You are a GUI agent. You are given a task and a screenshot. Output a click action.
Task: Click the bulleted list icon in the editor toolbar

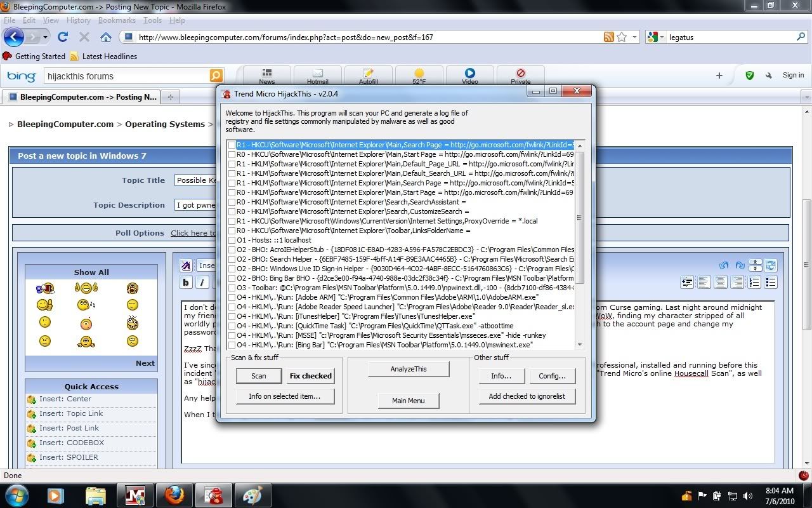click(x=771, y=282)
